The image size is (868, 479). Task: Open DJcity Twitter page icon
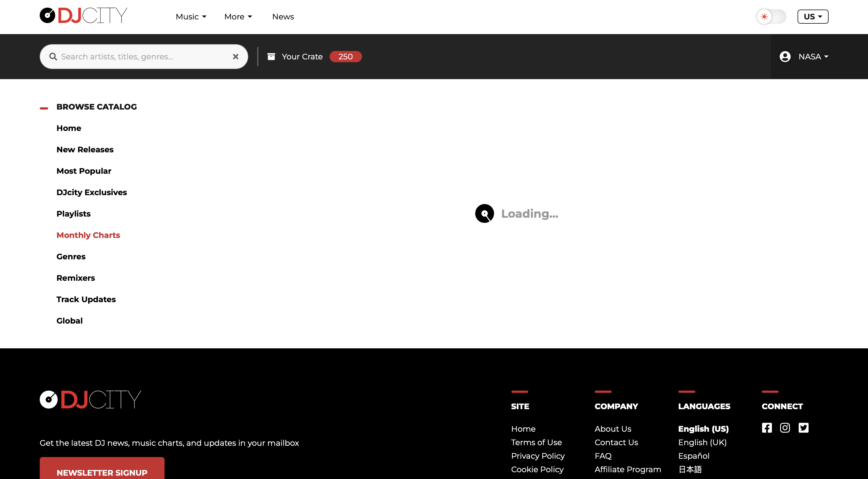click(803, 428)
